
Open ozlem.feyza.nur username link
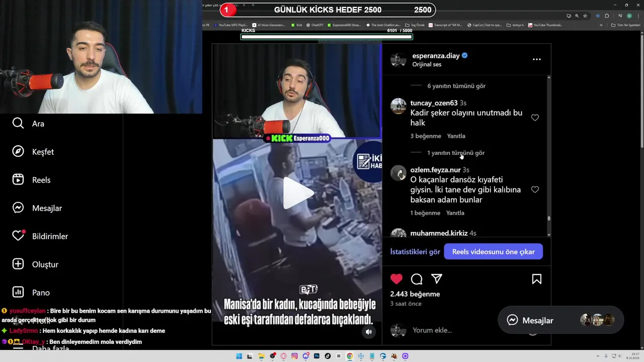pyautogui.click(x=435, y=170)
